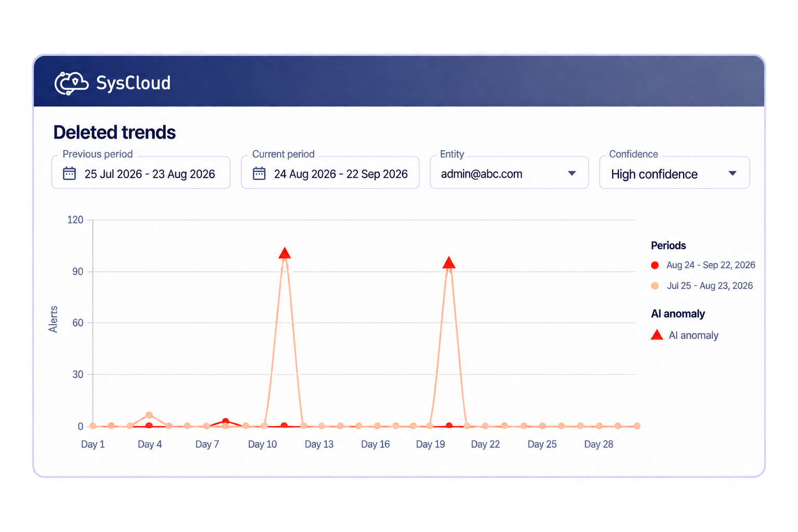
Task: Open the Current period calendar icon
Action: 259,174
